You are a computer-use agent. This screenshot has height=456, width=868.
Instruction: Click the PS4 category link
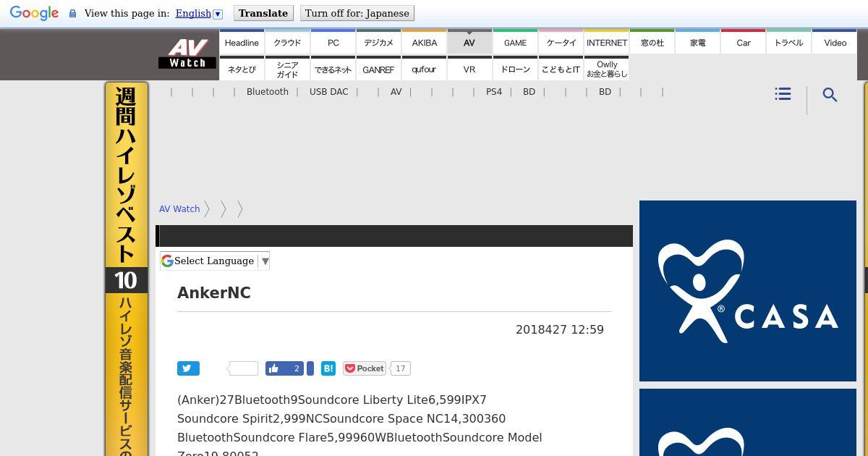(494, 92)
